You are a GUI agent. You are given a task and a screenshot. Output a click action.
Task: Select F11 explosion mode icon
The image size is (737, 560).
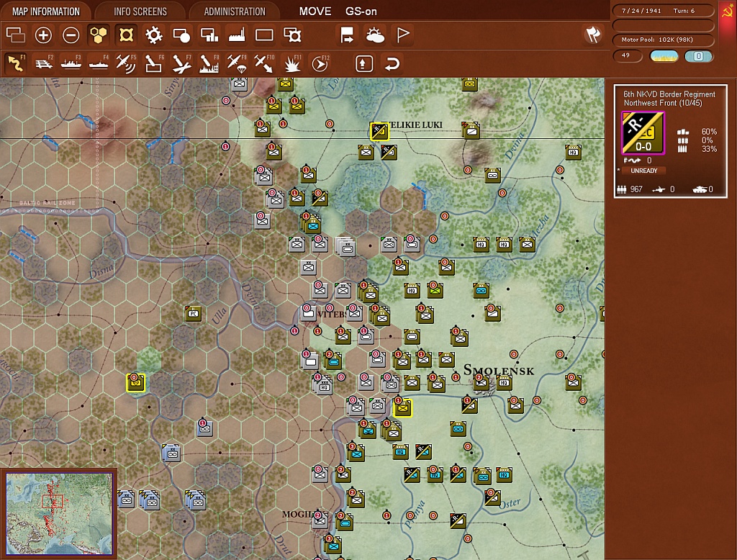pos(292,63)
